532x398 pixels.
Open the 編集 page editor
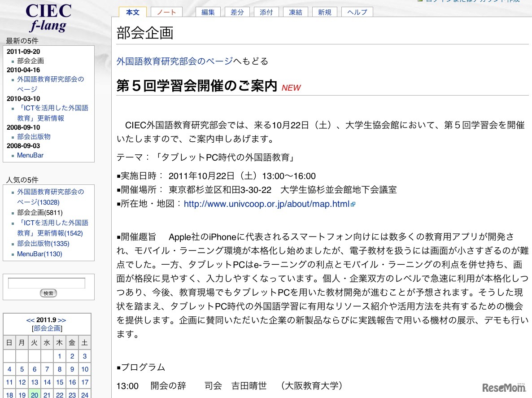tap(208, 13)
